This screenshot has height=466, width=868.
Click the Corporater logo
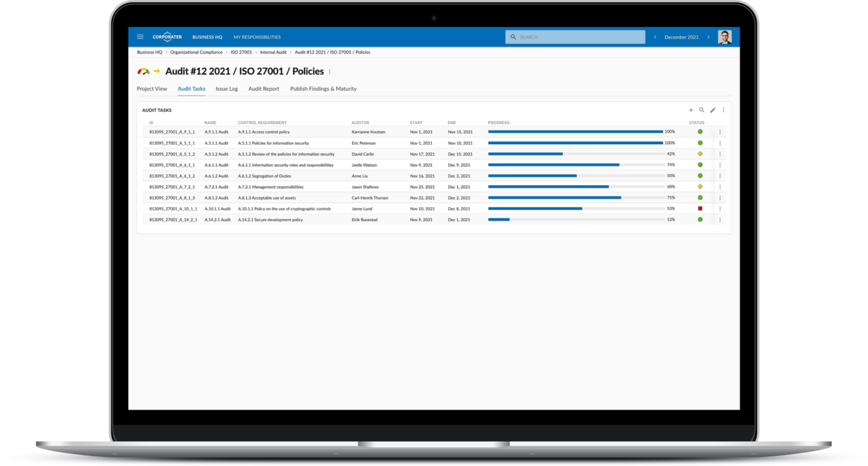tap(167, 36)
